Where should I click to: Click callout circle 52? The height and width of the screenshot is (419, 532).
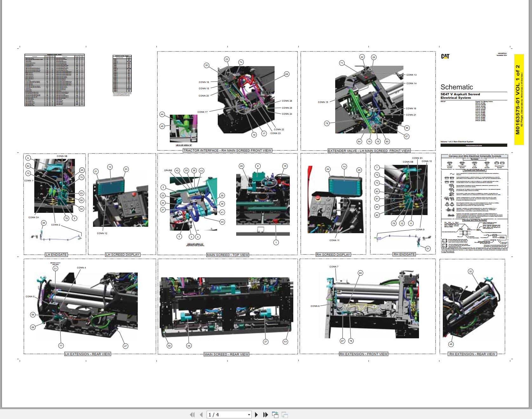(28, 166)
